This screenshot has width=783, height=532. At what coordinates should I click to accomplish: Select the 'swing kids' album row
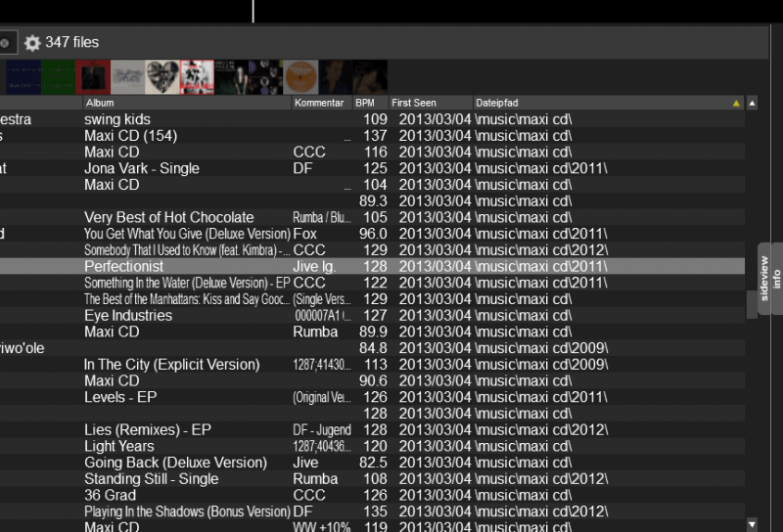pyautogui.click(x=372, y=119)
